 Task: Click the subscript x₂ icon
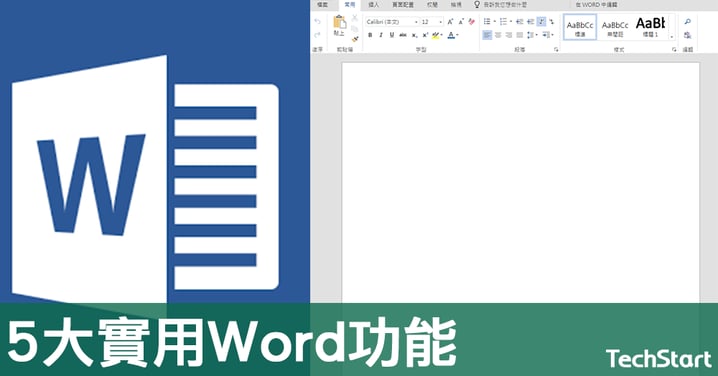click(414, 35)
